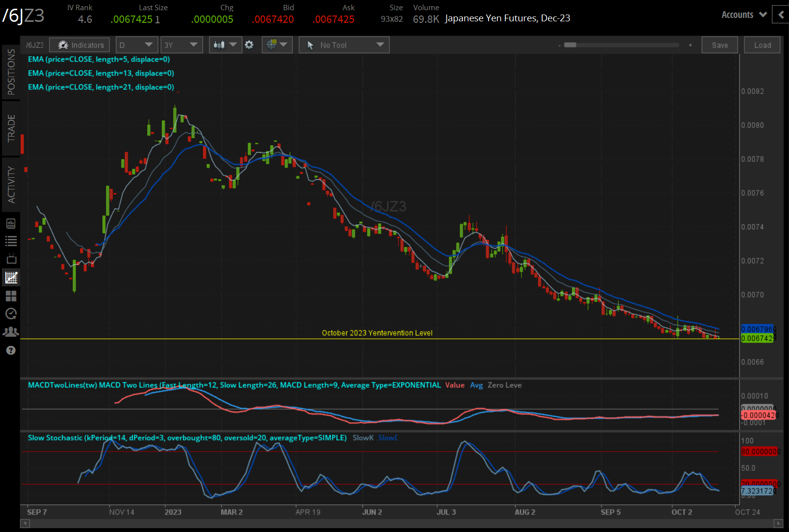This screenshot has height=532, width=789.
Task: Click the chart zoom slider handle
Action: [570, 45]
